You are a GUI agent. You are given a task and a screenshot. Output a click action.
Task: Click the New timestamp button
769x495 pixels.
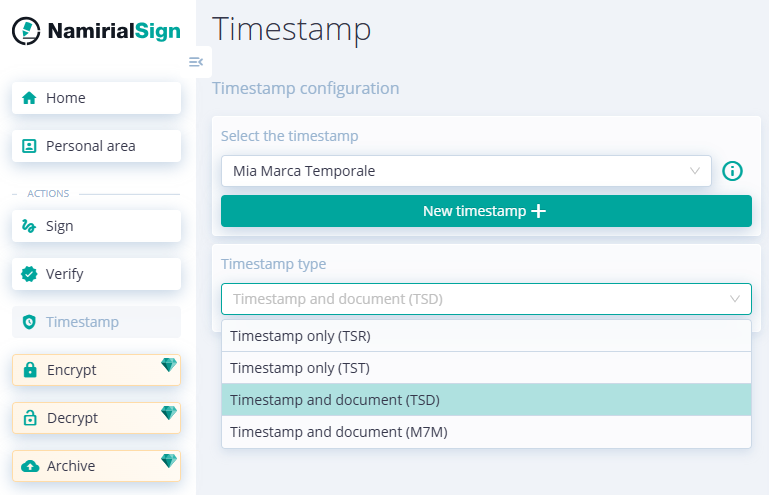pyautogui.click(x=486, y=211)
